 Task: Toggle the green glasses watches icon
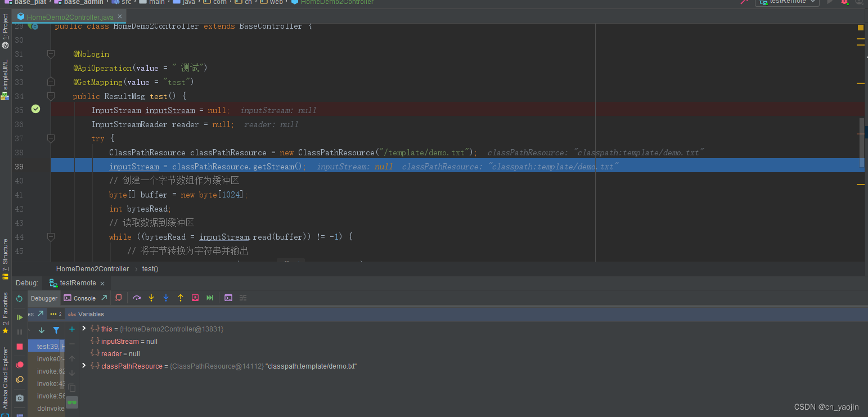coord(72,402)
